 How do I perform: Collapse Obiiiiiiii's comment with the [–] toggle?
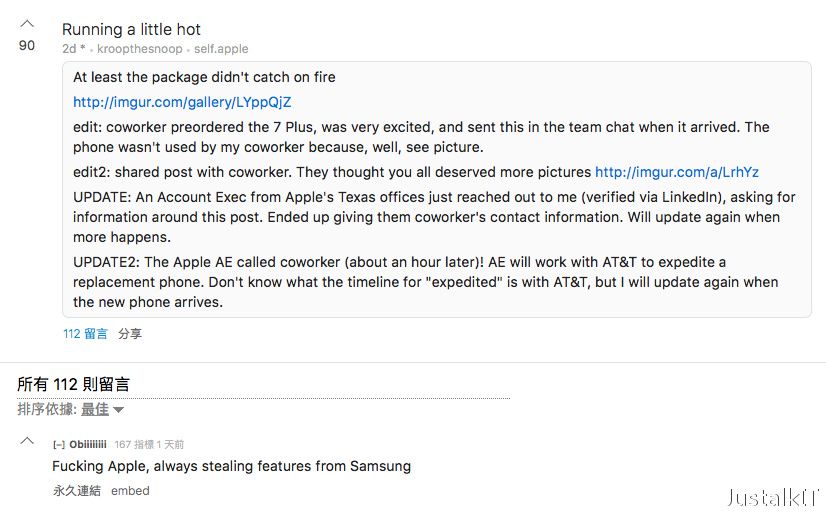(x=58, y=445)
